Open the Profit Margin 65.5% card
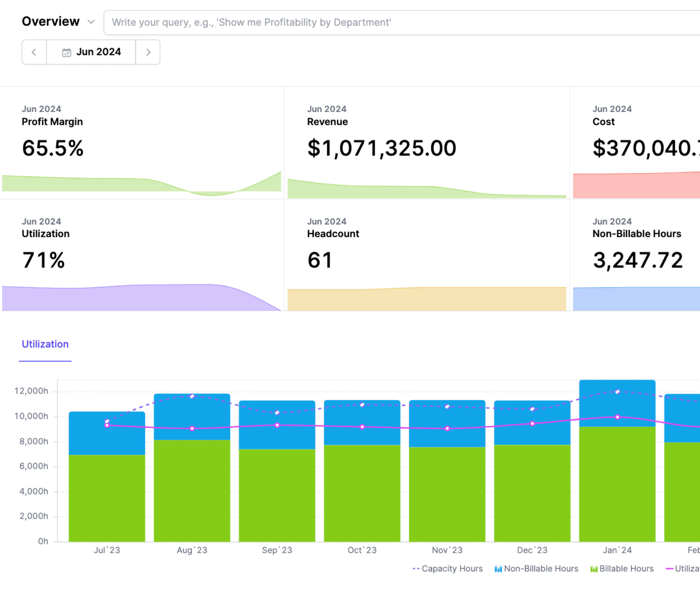Image resolution: width=700 pixels, height=591 pixels. point(142,143)
